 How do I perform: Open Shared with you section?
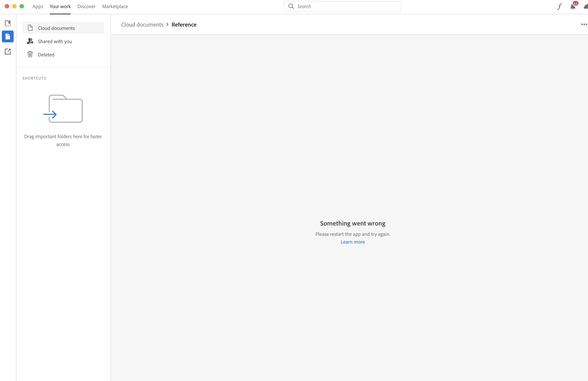coord(55,41)
